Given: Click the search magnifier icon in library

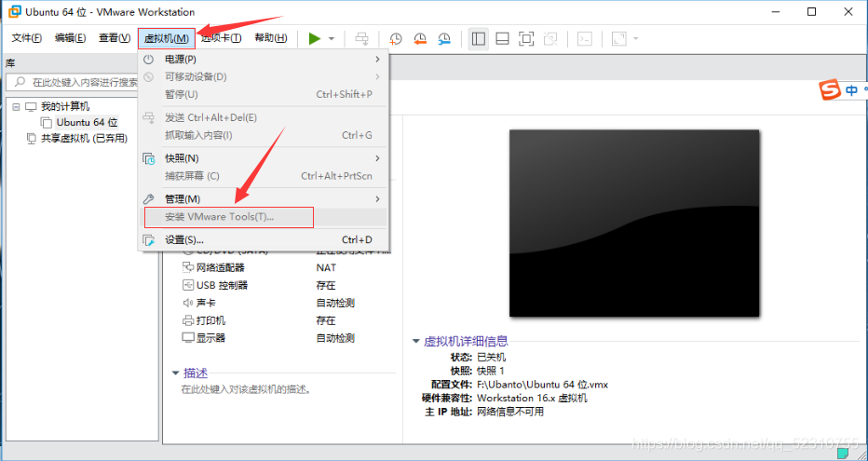Looking at the screenshot, I should (20, 83).
